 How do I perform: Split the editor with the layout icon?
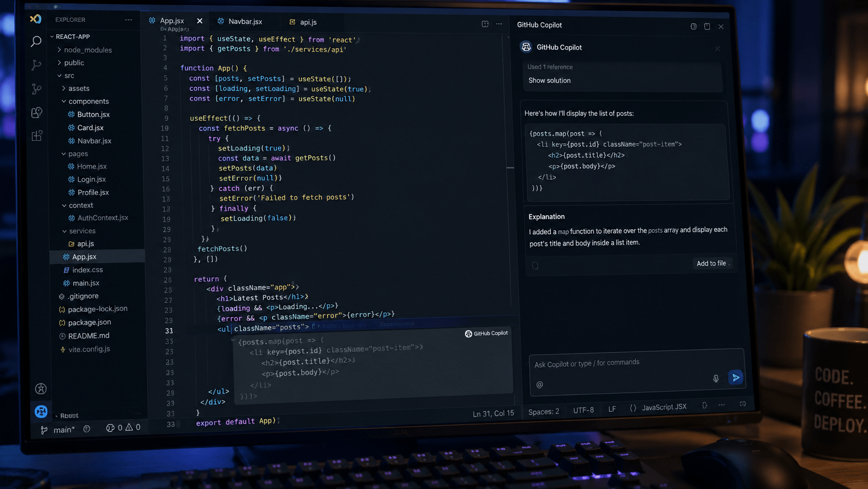click(485, 24)
